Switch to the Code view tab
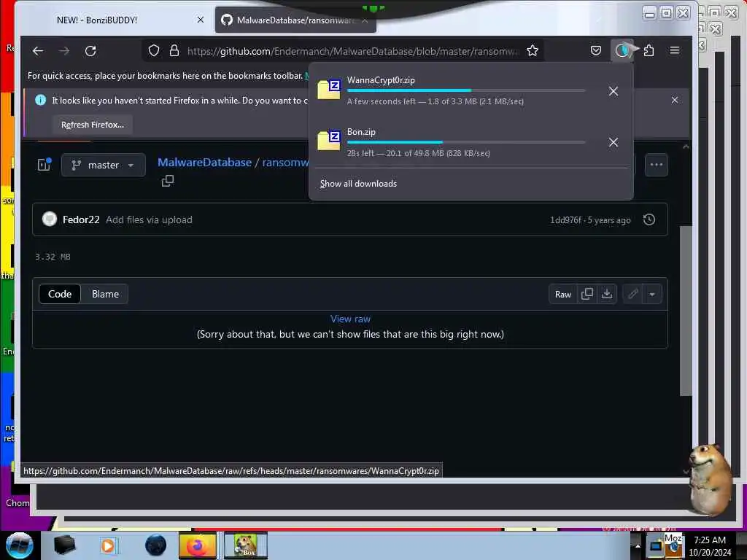The height and width of the screenshot is (560, 747). (x=60, y=295)
